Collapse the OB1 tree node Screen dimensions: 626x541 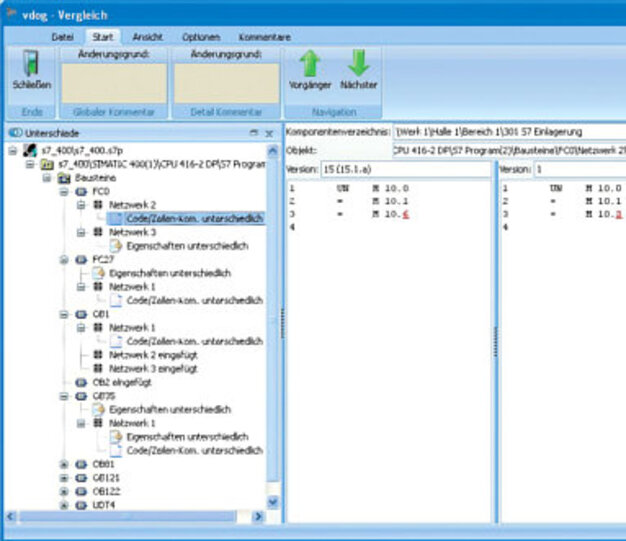(64, 315)
